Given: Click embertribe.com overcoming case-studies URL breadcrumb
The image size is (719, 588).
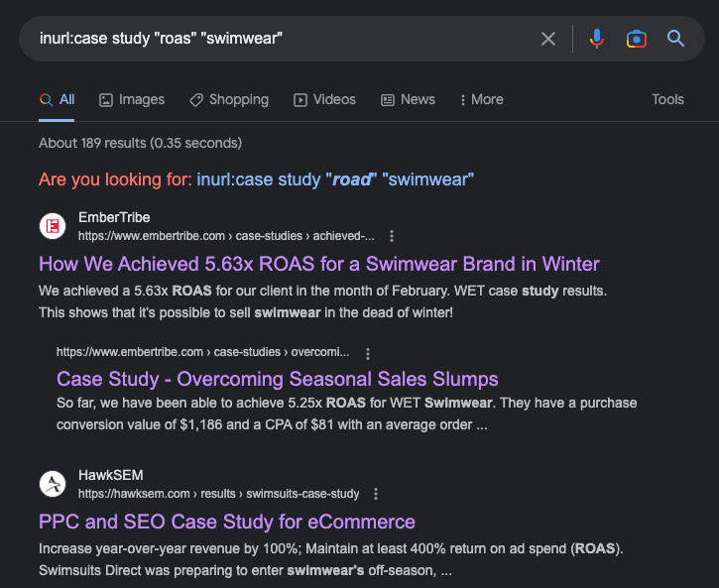Looking at the screenshot, I should pyautogui.click(x=202, y=352).
